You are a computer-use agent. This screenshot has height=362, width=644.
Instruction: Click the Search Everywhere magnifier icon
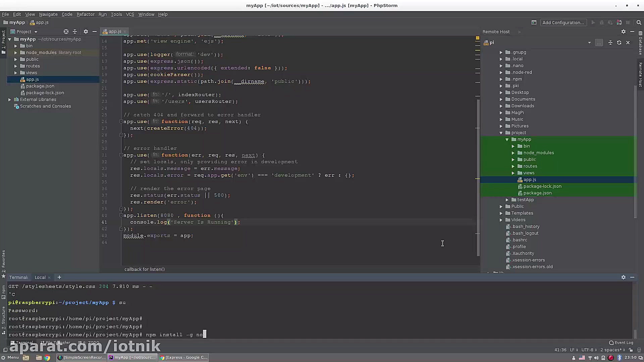click(x=639, y=22)
